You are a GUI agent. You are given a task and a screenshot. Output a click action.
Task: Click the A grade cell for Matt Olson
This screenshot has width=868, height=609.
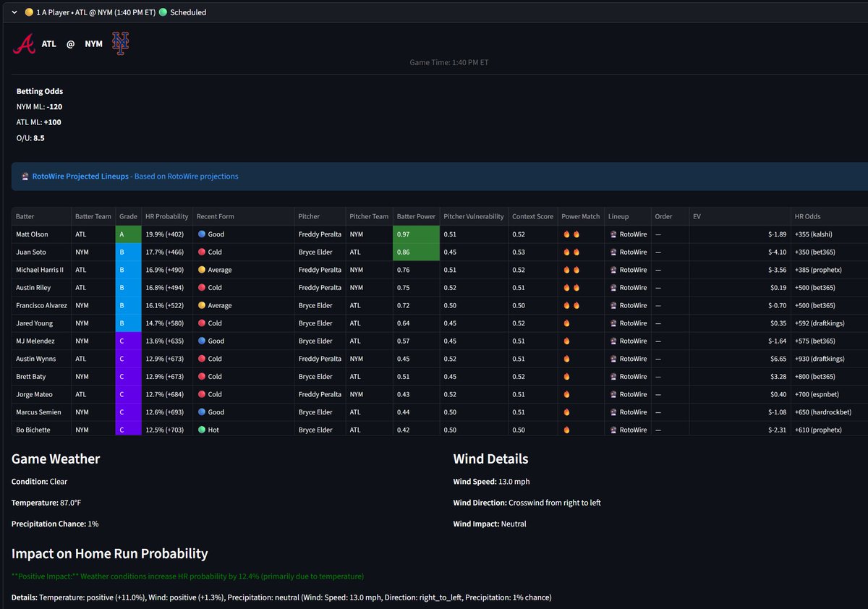coord(128,234)
